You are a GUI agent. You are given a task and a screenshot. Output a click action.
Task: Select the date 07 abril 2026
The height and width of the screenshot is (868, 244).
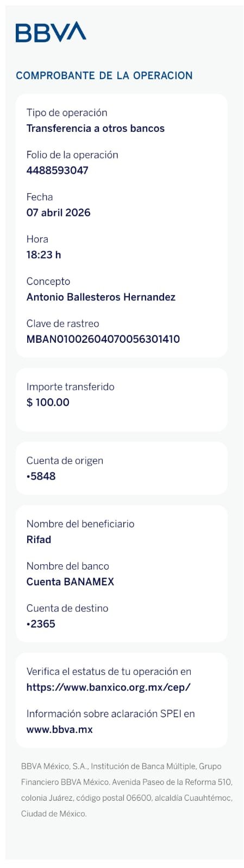tap(58, 213)
